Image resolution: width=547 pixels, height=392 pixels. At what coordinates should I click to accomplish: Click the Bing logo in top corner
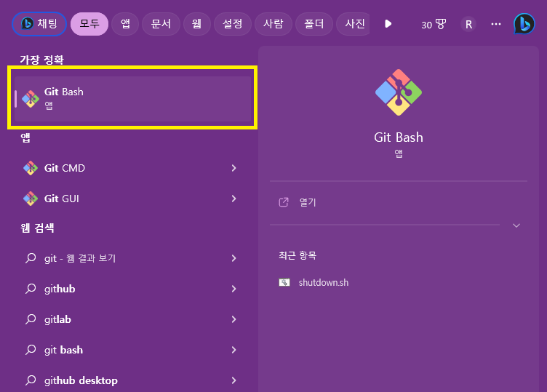(x=524, y=24)
